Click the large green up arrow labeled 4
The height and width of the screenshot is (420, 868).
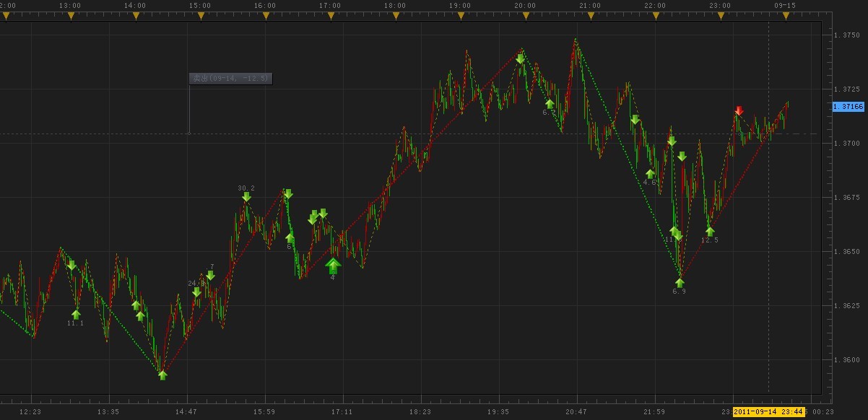(333, 266)
